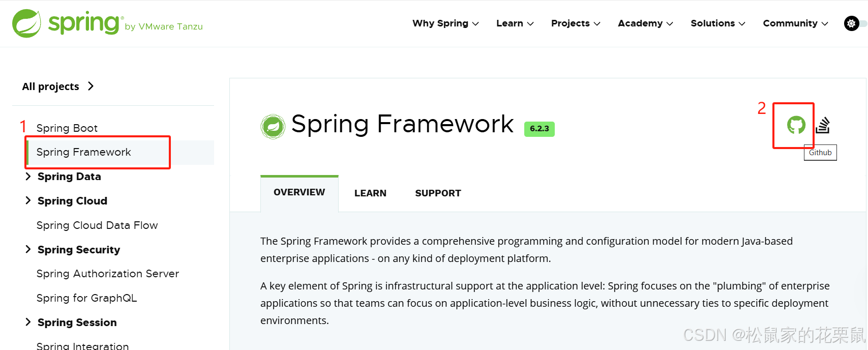Open the Stack Overflow icon
Screen dimensions: 868x350
(823, 125)
